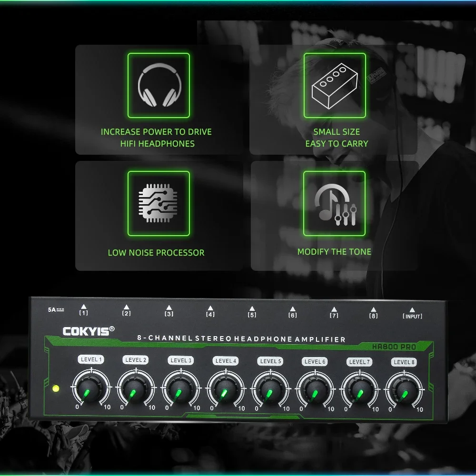
Task: Click the [5] output channel marker
Action: click(x=252, y=315)
